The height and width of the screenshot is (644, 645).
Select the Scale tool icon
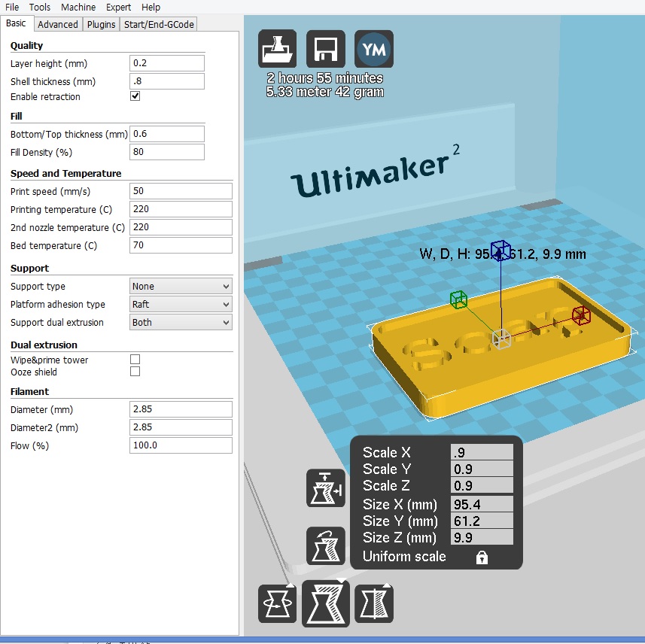click(325, 603)
